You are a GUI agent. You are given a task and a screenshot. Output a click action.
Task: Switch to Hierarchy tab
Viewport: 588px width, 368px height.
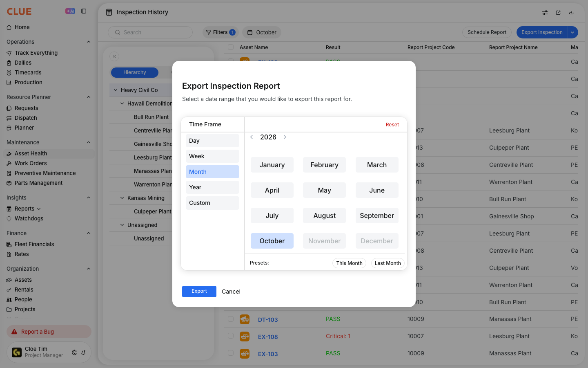pyautogui.click(x=135, y=72)
